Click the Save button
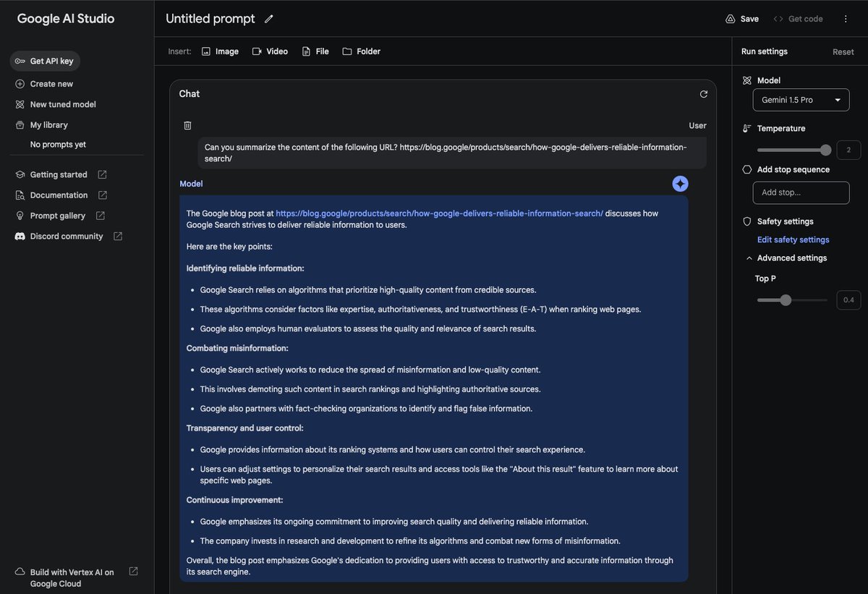This screenshot has width=868, height=594. pos(742,19)
